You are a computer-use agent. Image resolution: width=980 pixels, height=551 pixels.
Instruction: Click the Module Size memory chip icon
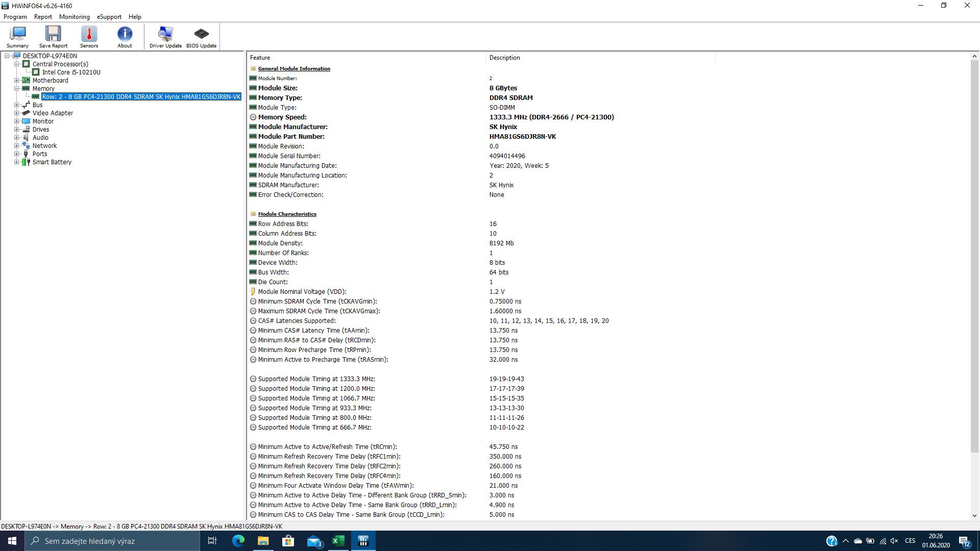coord(253,88)
